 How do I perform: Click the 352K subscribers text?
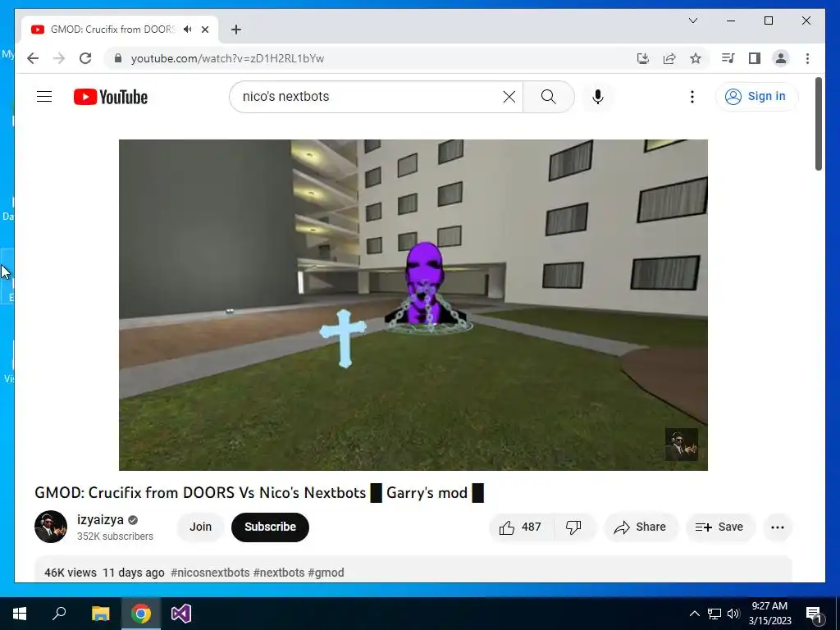(115, 536)
